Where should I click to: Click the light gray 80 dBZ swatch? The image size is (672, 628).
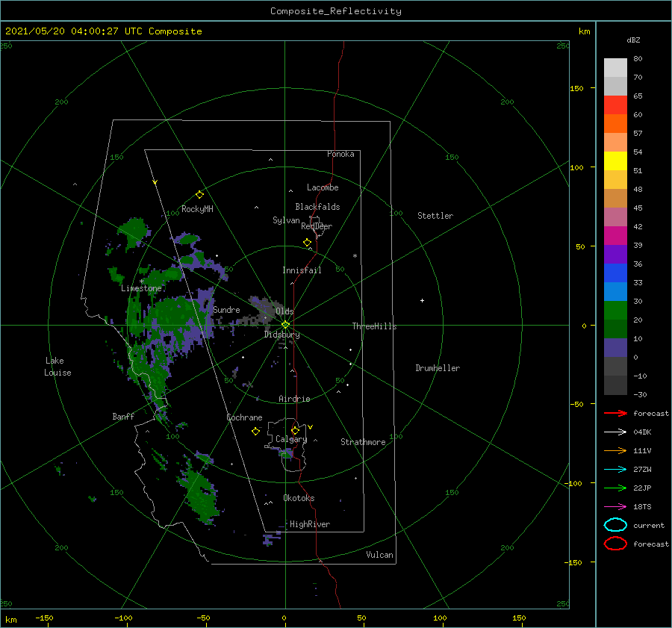tap(615, 67)
